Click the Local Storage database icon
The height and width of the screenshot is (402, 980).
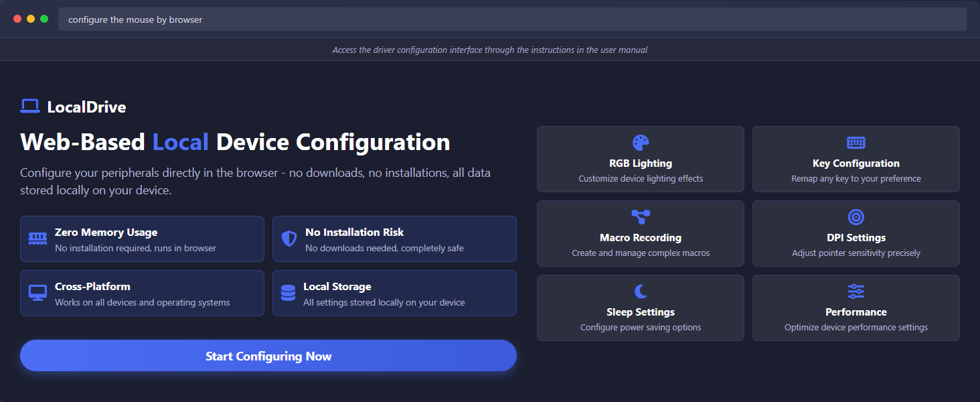click(x=289, y=293)
